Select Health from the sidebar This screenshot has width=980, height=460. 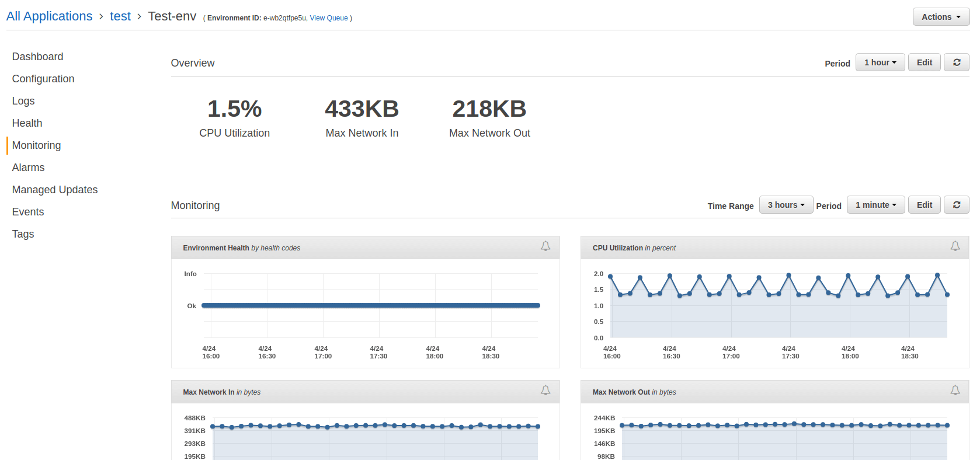(27, 123)
